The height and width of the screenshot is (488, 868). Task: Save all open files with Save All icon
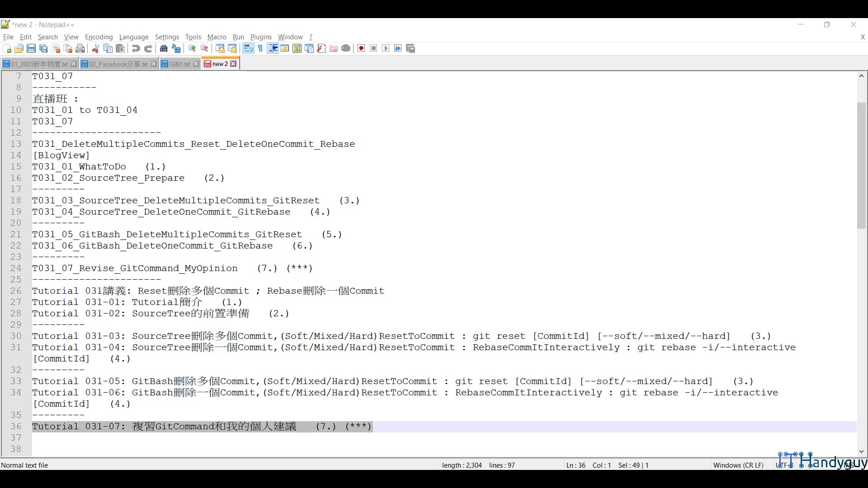43,48
